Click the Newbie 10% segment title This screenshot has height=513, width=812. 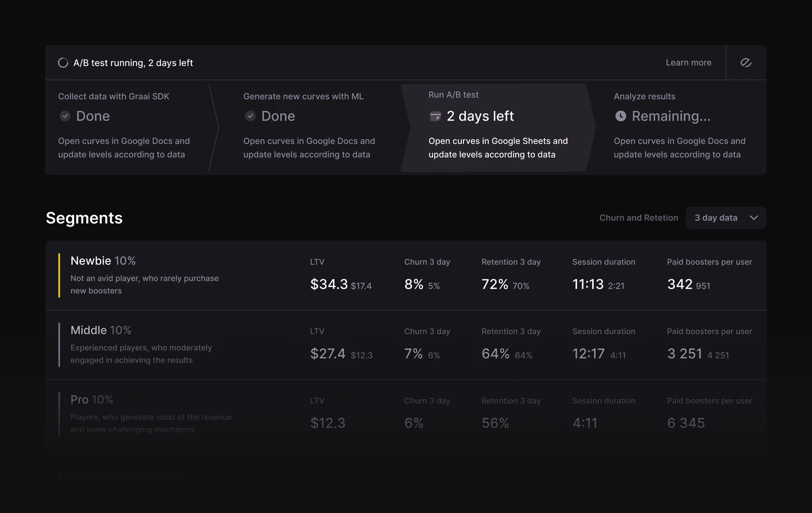[103, 261]
